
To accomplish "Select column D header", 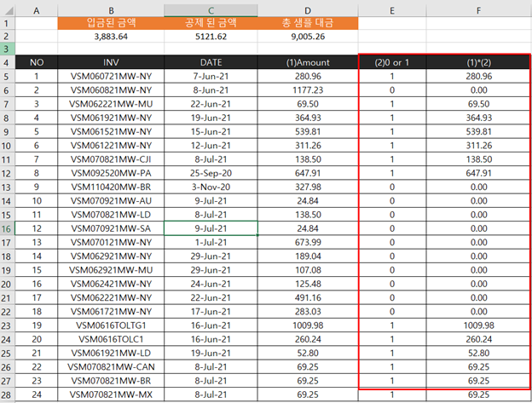I will point(308,10).
